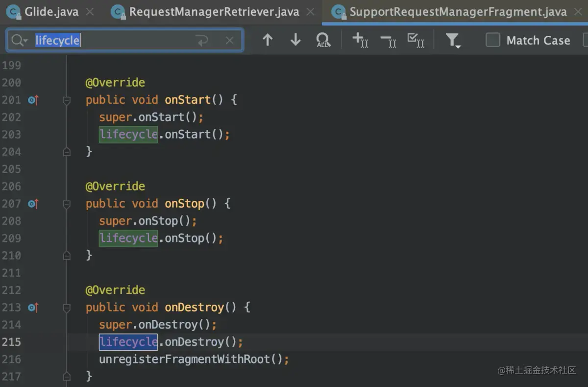Image resolution: width=588 pixels, height=387 pixels.
Task: Click super.onStop() call
Action: tap(148, 221)
